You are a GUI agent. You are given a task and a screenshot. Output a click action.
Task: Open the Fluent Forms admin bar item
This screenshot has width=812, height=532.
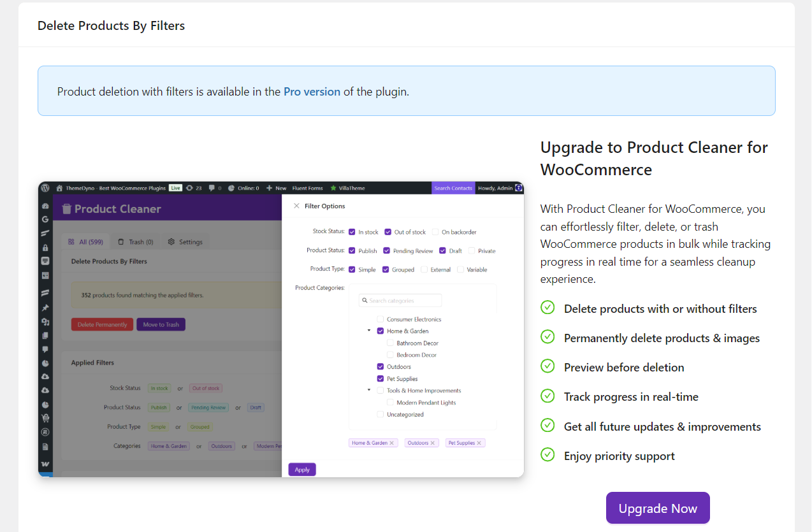(307, 188)
